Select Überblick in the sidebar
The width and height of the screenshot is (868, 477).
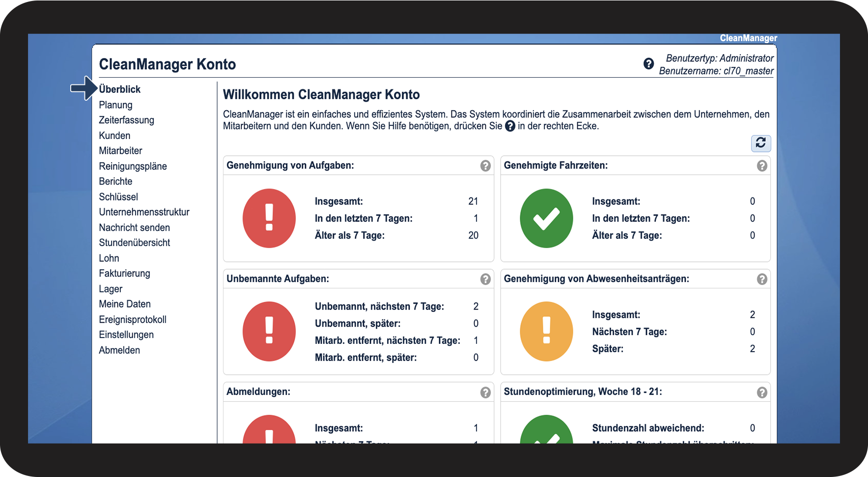pyautogui.click(x=119, y=89)
